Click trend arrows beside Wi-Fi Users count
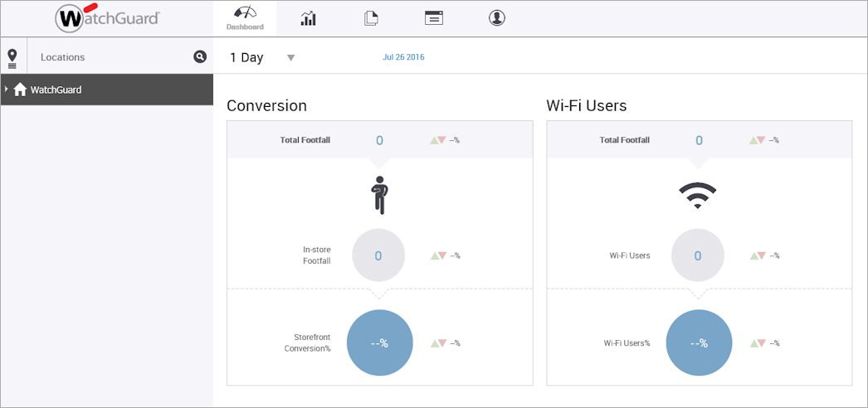The width and height of the screenshot is (868, 408). pos(758,255)
